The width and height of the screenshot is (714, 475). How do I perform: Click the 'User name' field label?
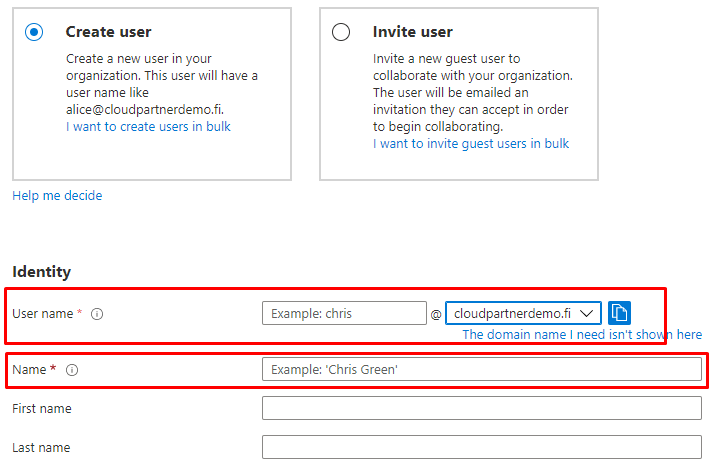tap(42, 314)
